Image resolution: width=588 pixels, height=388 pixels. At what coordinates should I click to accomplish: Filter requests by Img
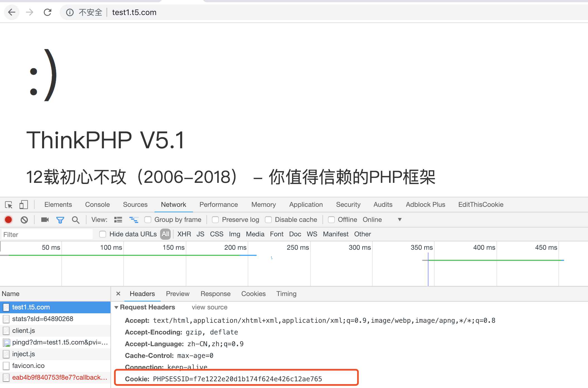(235, 234)
